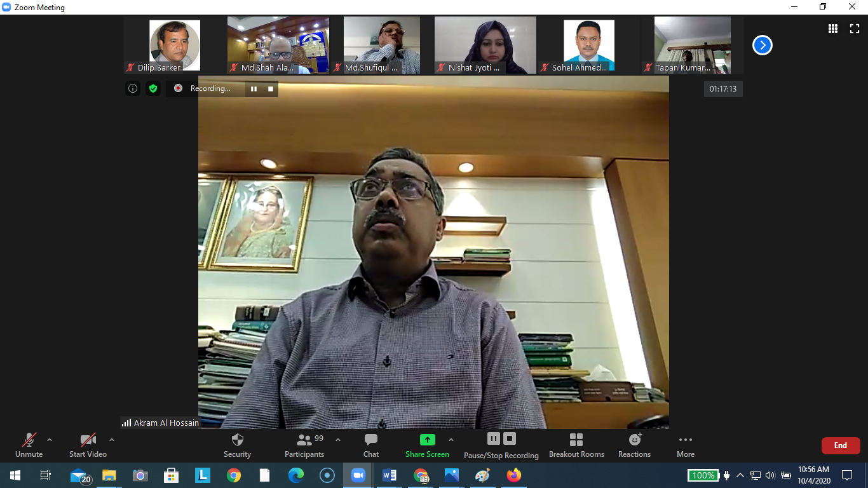Open Google Chrome from the taskbar
The width and height of the screenshot is (868, 488).
pyautogui.click(x=234, y=475)
